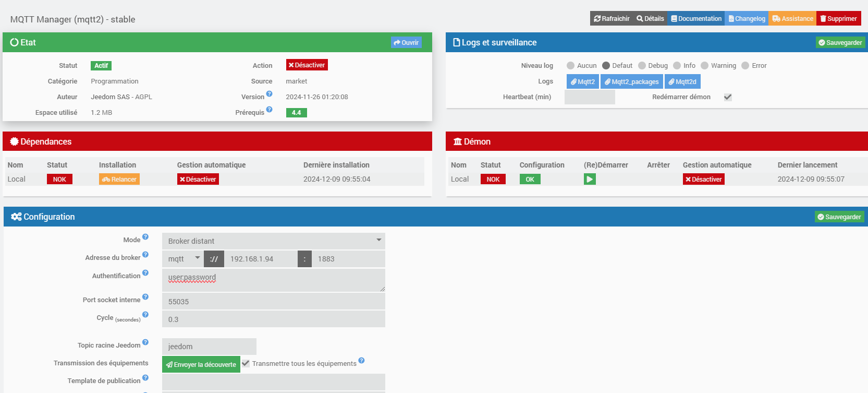
Task: Click last installation date 2024-12-09 09:55:04
Action: [x=337, y=179]
